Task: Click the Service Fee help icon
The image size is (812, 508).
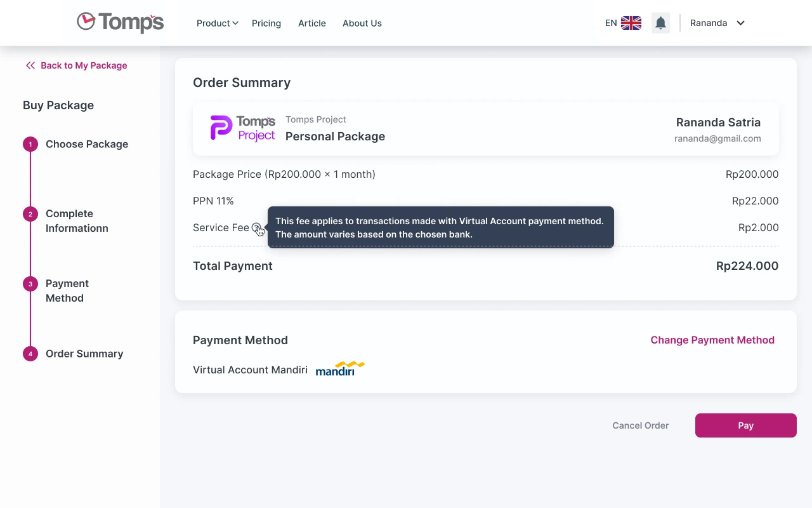Action: pos(256,227)
